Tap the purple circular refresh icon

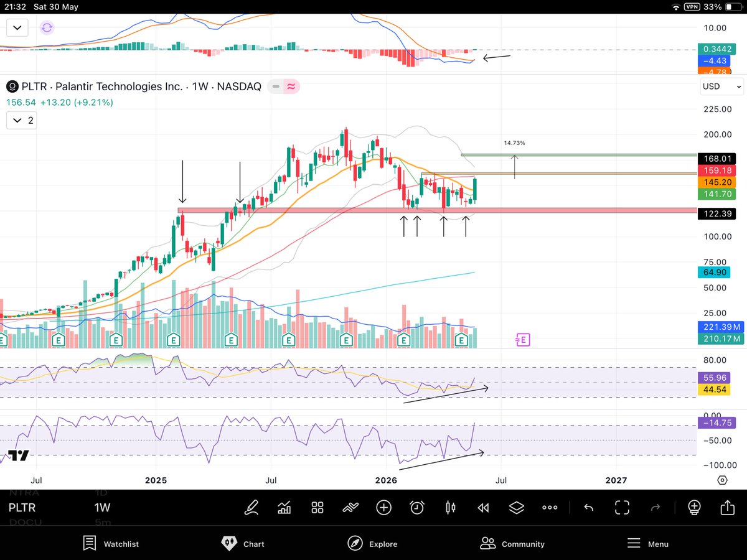pos(47,27)
